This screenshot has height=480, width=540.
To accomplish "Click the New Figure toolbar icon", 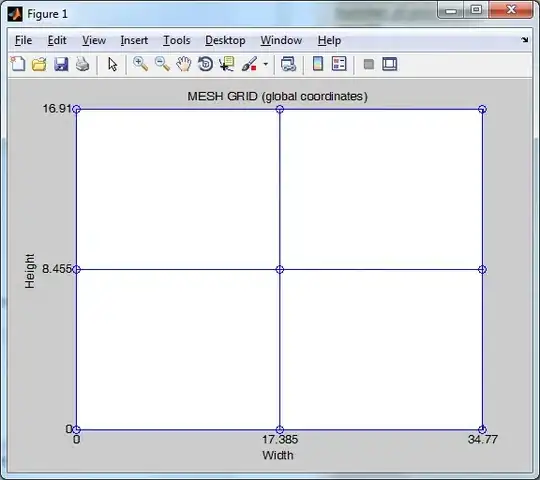I will [x=18, y=64].
